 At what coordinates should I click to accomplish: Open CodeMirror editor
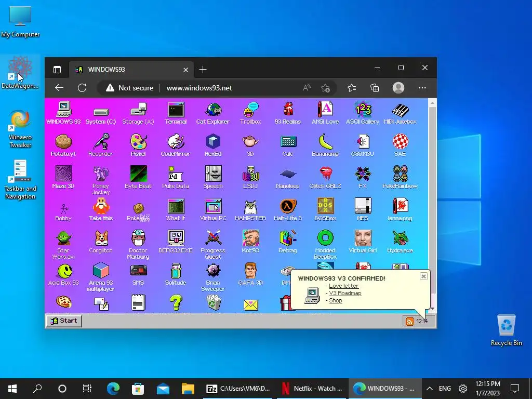(176, 145)
